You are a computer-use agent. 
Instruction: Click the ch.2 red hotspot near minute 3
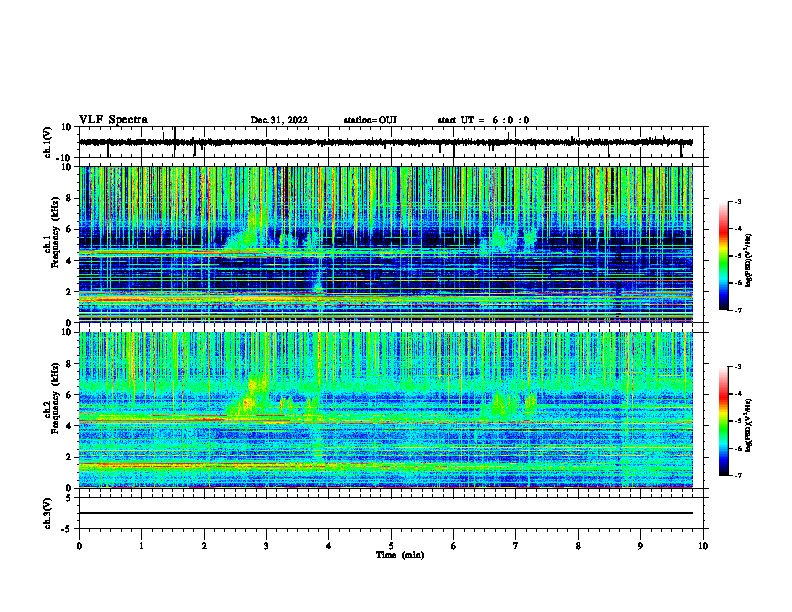[248, 403]
